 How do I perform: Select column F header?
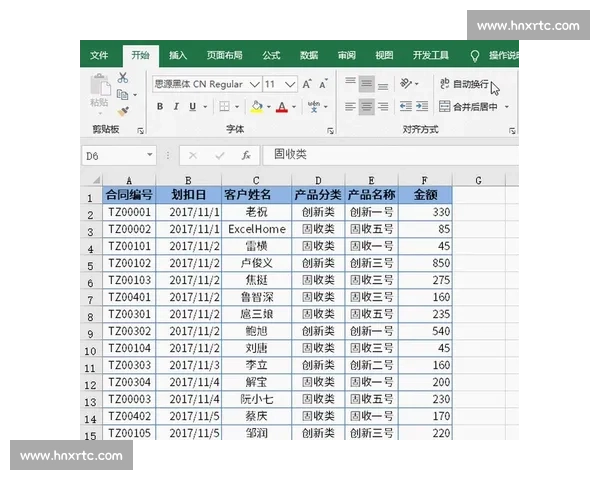(425, 180)
